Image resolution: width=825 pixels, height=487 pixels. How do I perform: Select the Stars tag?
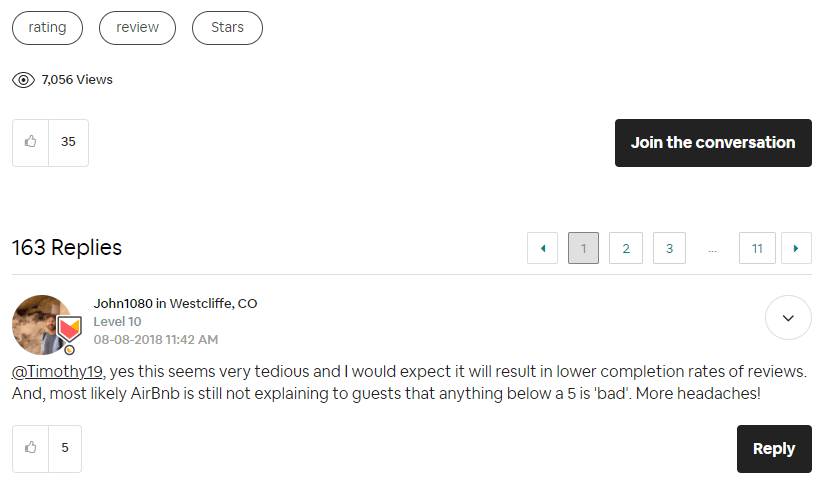pyautogui.click(x=227, y=28)
